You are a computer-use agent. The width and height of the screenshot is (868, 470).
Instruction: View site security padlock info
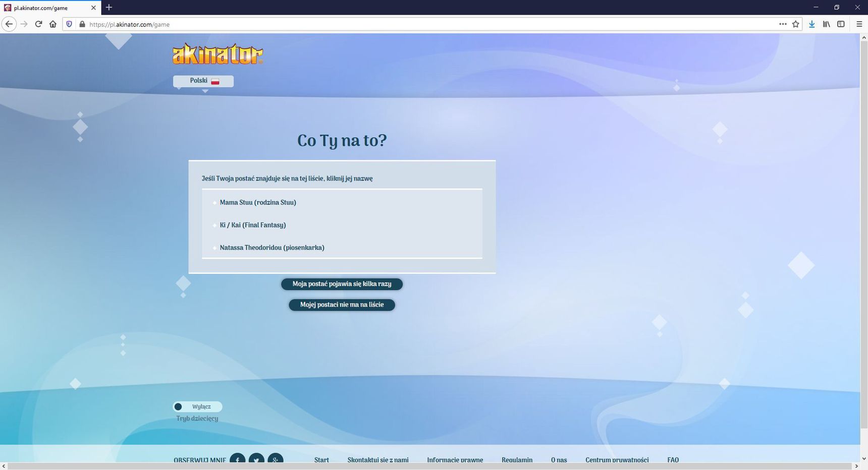click(x=82, y=24)
